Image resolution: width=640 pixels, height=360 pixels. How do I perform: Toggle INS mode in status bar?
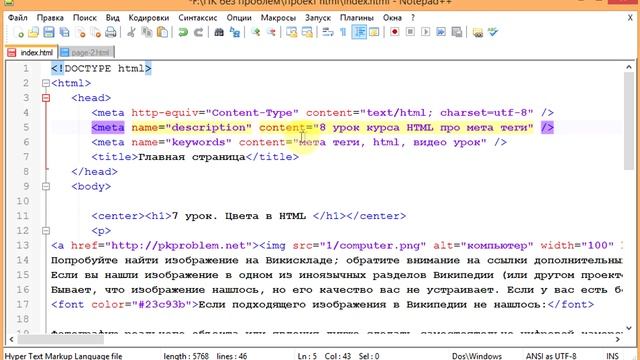click(x=612, y=356)
